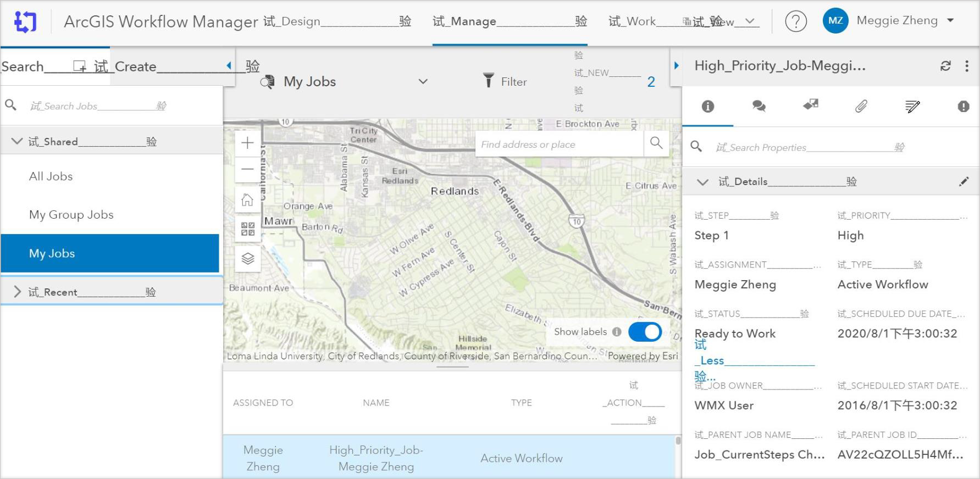Select the High_Priority_Job-Meggie Zheng row name
The width and height of the screenshot is (980, 479).
[x=376, y=458]
